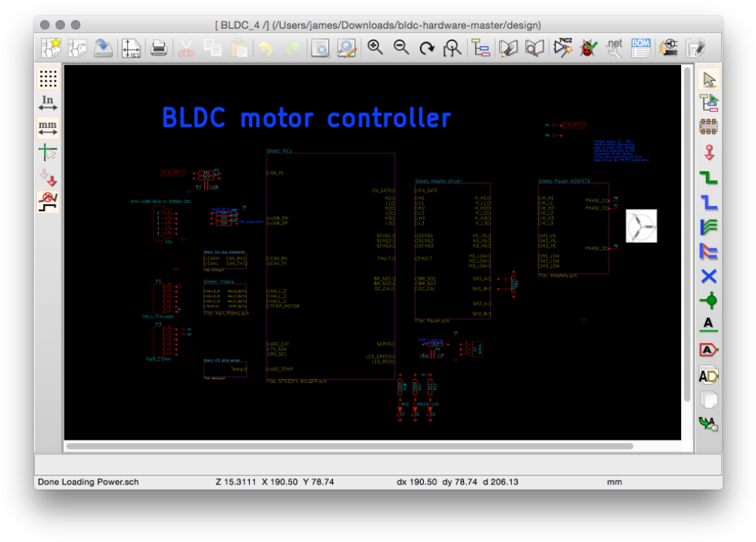Open the Find tool
756x542 pixels.
320,48
